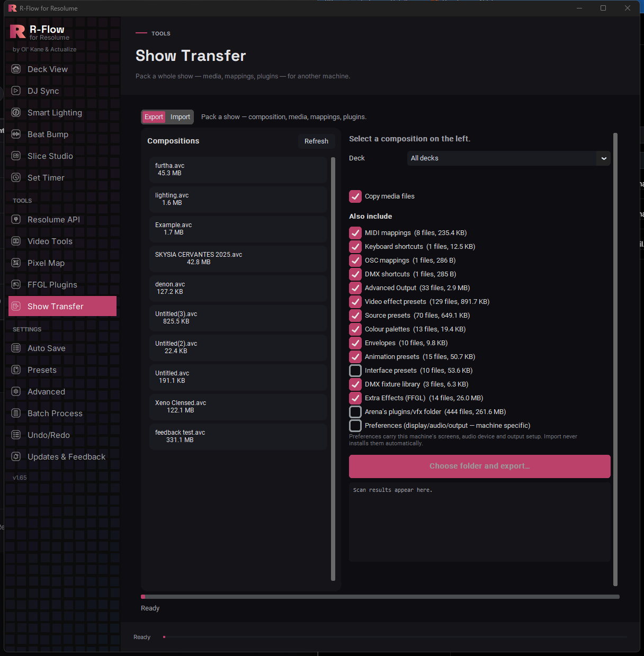
Task: Select lighting.avc composition
Action: click(x=238, y=200)
